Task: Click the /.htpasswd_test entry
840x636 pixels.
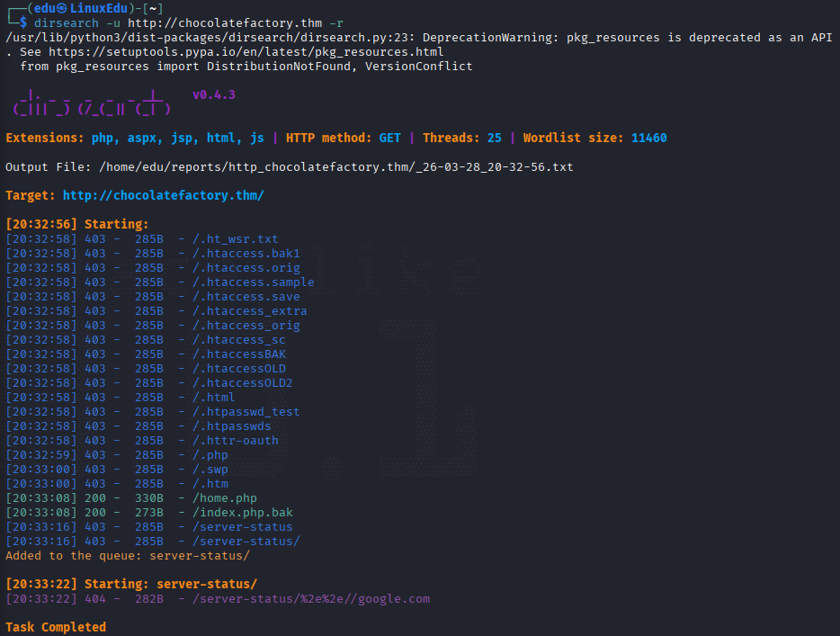Action: click(x=246, y=412)
